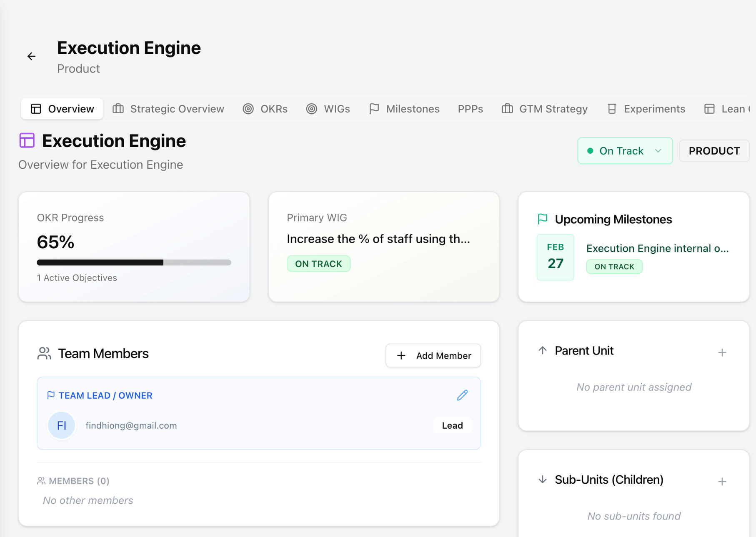Click the PRODUCT badge button
756x537 pixels.
click(714, 150)
